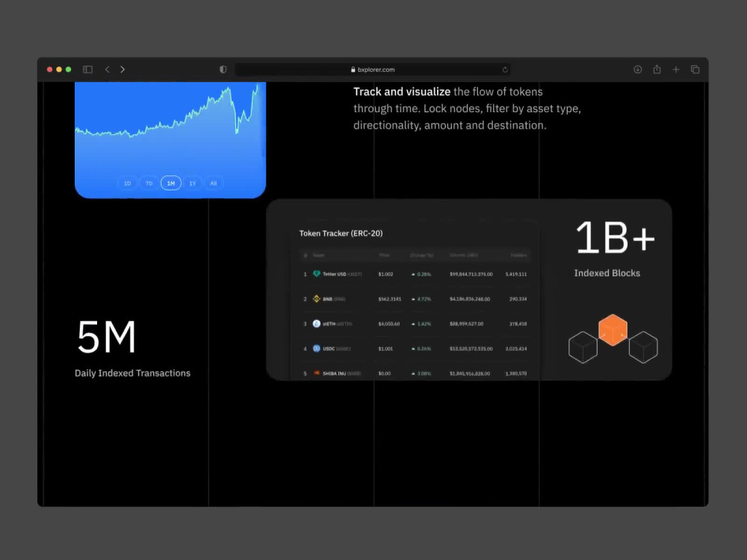Click the $99,844,713,375.00 volume cell
Screen dimensions: 747x560
point(471,274)
